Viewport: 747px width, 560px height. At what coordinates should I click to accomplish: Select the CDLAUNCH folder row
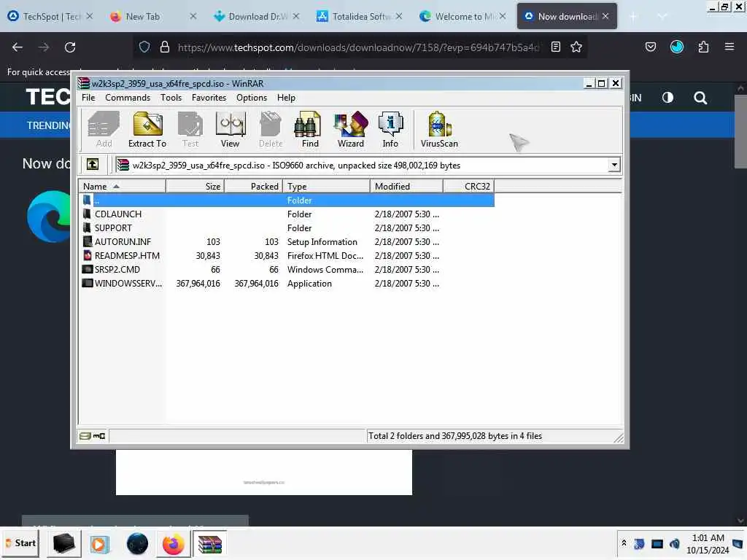pos(287,214)
